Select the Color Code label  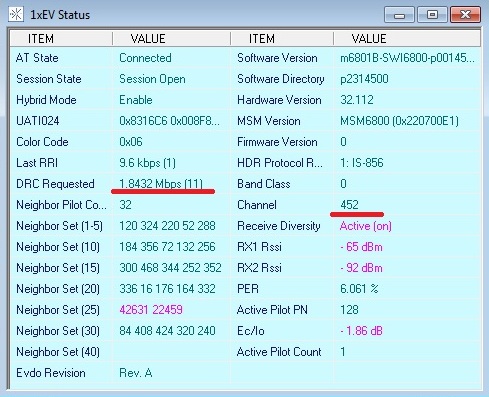tap(42, 142)
